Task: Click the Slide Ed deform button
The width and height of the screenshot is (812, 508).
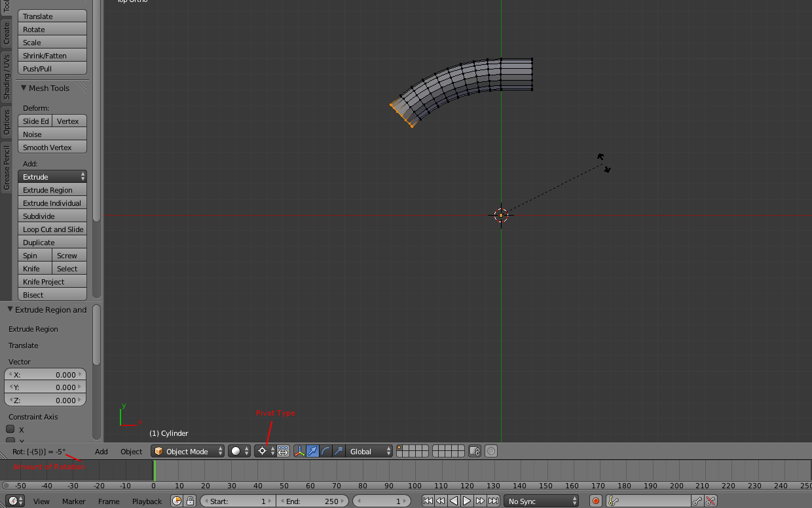Action: 35,121
